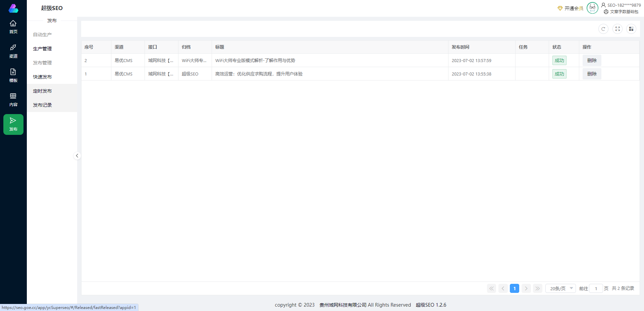The height and width of the screenshot is (311, 644).
Task: Open the 渠道 channel section
Action: pos(13,51)
